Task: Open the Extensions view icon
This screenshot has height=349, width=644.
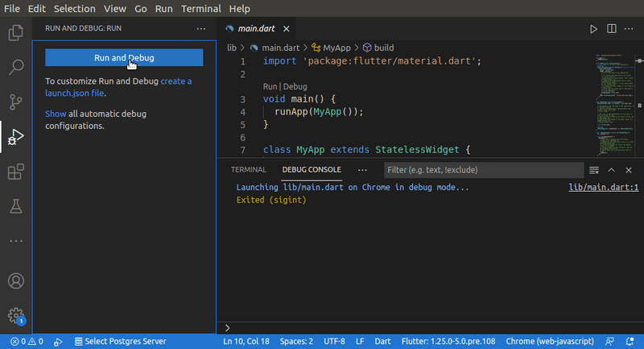Action: pyautogui.click(x=15, y=172)
